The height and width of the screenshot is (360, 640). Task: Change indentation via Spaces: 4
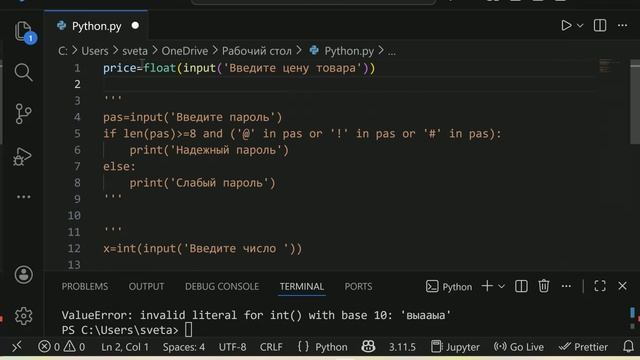pyautogui.click(x=184, y=347)
